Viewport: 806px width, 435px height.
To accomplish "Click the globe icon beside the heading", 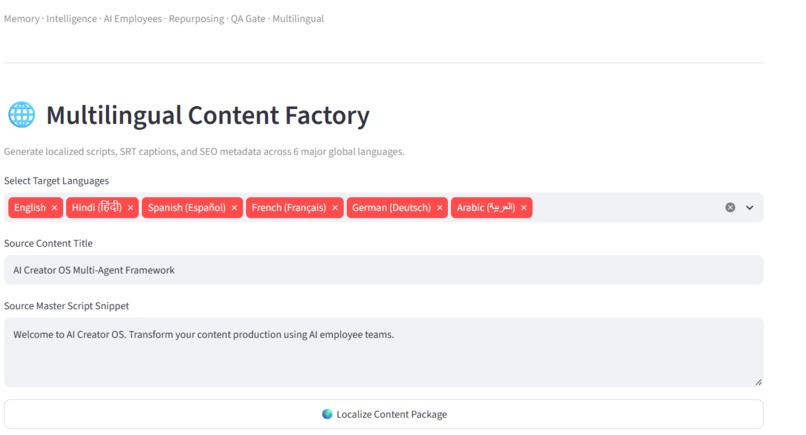I will click(22, 115).
